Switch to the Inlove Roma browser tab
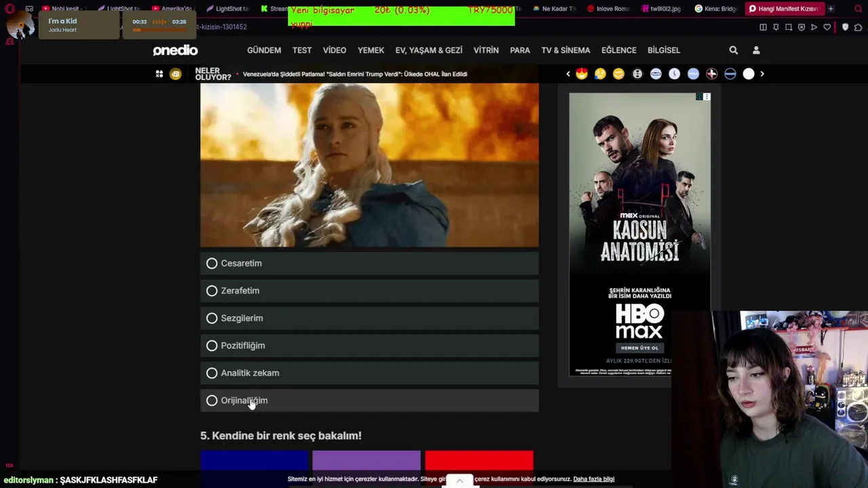The height and width of the screenshot is (488, 868). (x=608, y=9)
